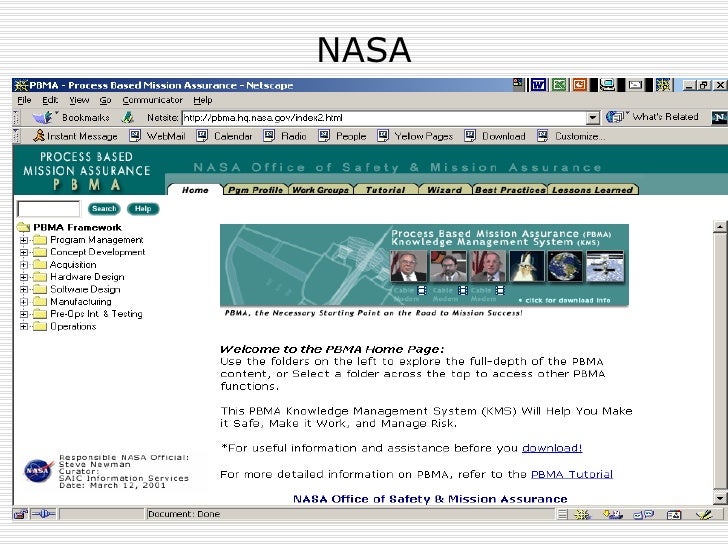Open Yellow Pages toolbar shortcut
Screen dimensions: 728x546
pos(415,136)
